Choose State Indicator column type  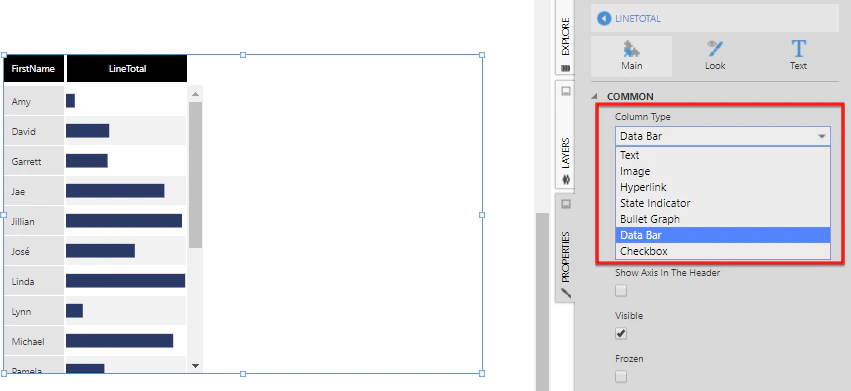click(723, 203)
